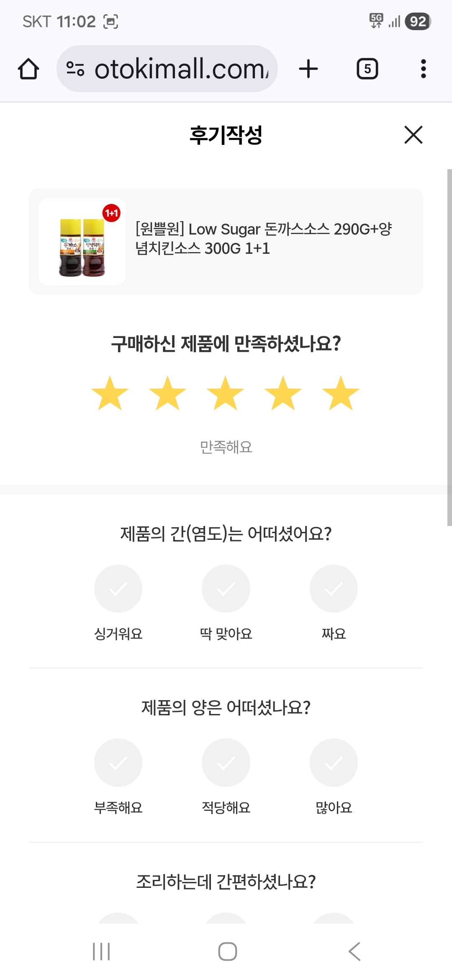Tap the site info icon in address bar

(x=75, y=69)
